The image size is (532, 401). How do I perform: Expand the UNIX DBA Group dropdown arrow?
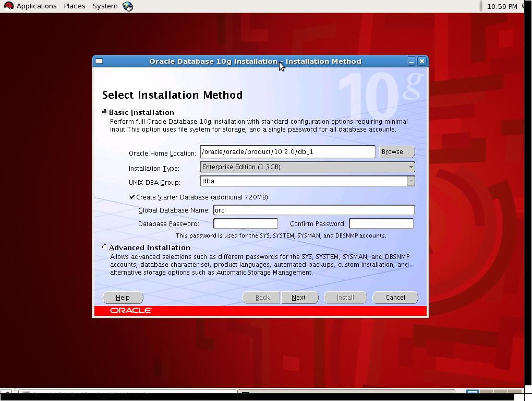411,181
